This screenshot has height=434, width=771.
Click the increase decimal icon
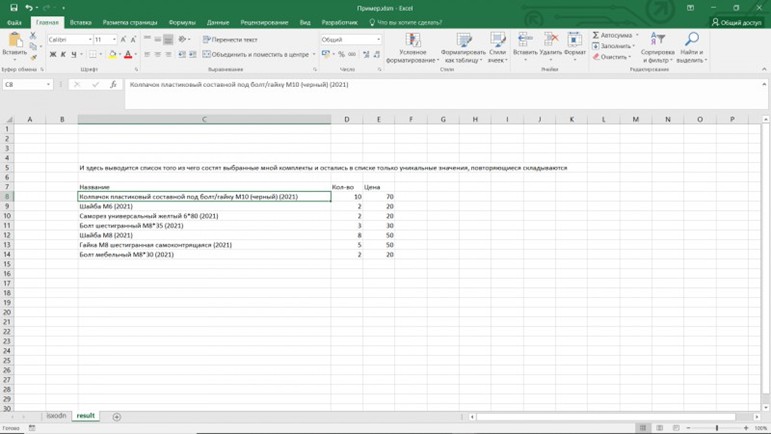[366, 55]
